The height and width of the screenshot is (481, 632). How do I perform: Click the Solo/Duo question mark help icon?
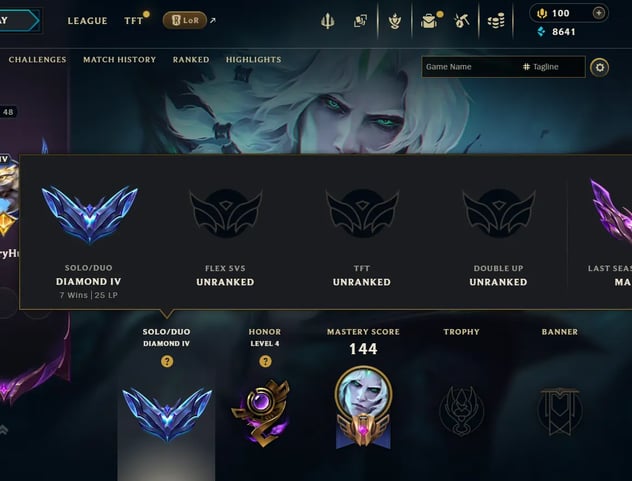[167, 361]
